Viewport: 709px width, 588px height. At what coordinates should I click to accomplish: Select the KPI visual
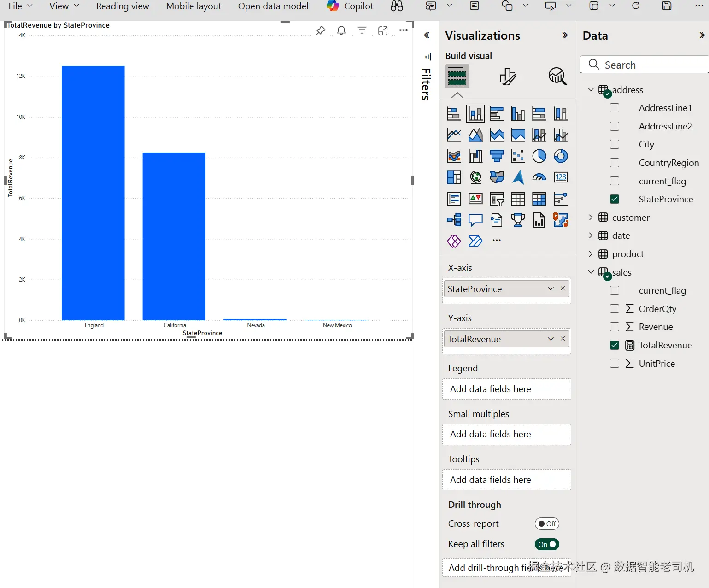pos(475,199)
